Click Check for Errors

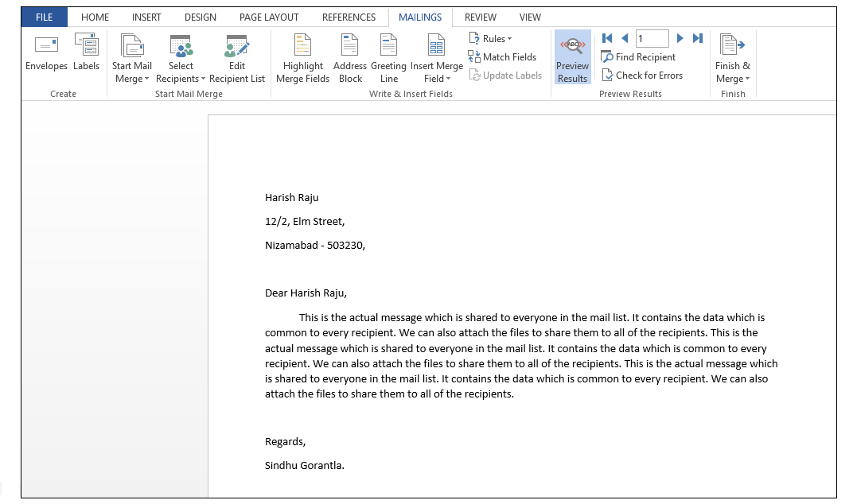(x=642, y=76)
